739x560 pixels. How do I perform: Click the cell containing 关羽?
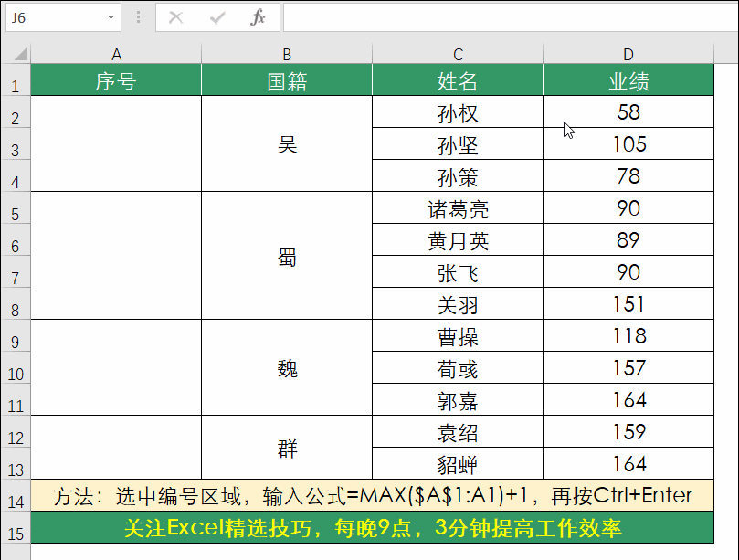point(458,303)
